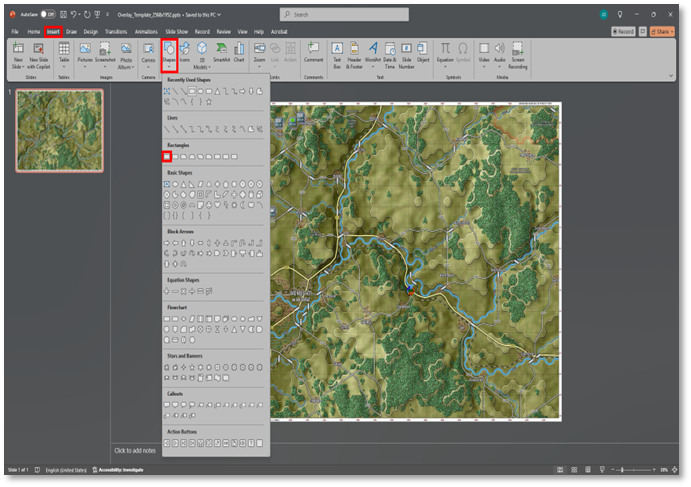Screen dimensions: 691x487
Task: Select the Rectangle shape in the Rectangles section
Action: click(x=167, y=156)
